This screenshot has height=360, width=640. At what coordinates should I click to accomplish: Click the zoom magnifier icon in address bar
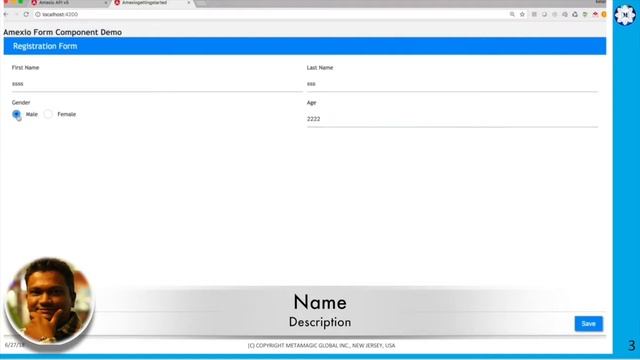click(512, 14)
